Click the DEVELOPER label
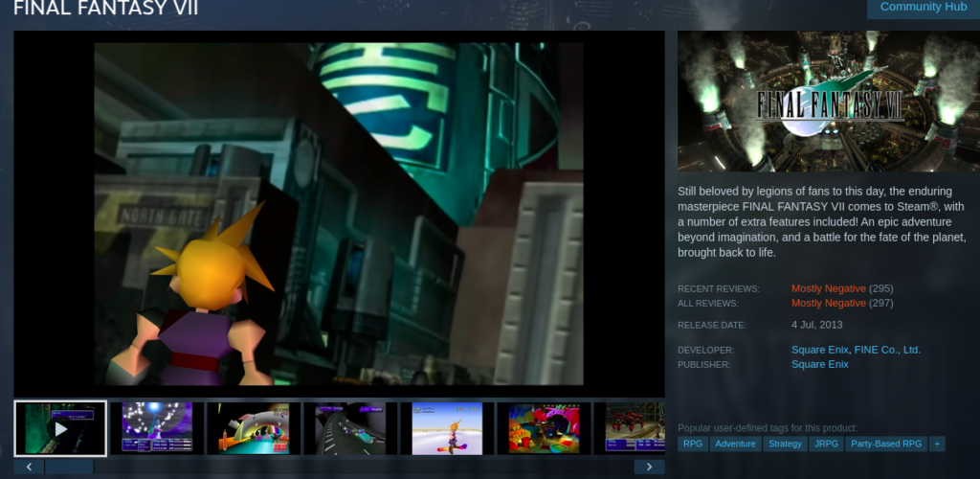Screen dimensions: 980x479 click(x=706, y=351)
